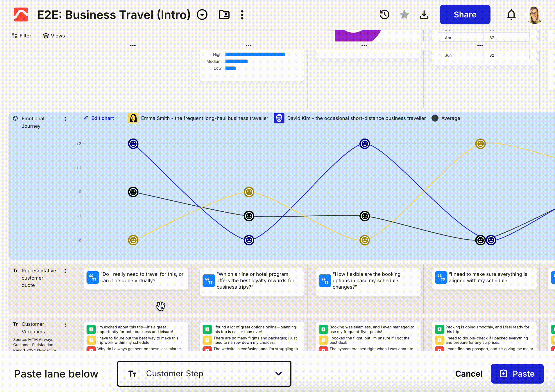The height and width of the screenshot is (392, 555).
Task: Select Emma's sad yellow face at -2 third column
Action: pyautogui.click(x=365, y=240)
